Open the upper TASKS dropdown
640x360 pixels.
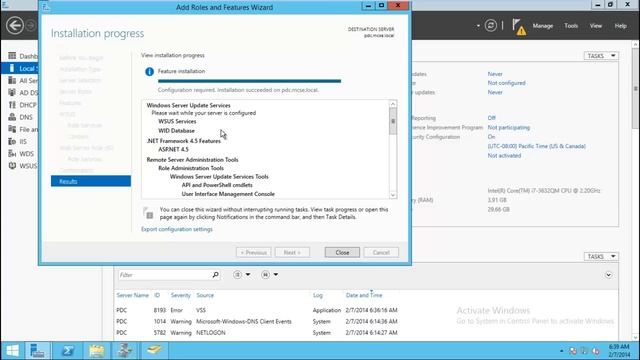point(601,56)
